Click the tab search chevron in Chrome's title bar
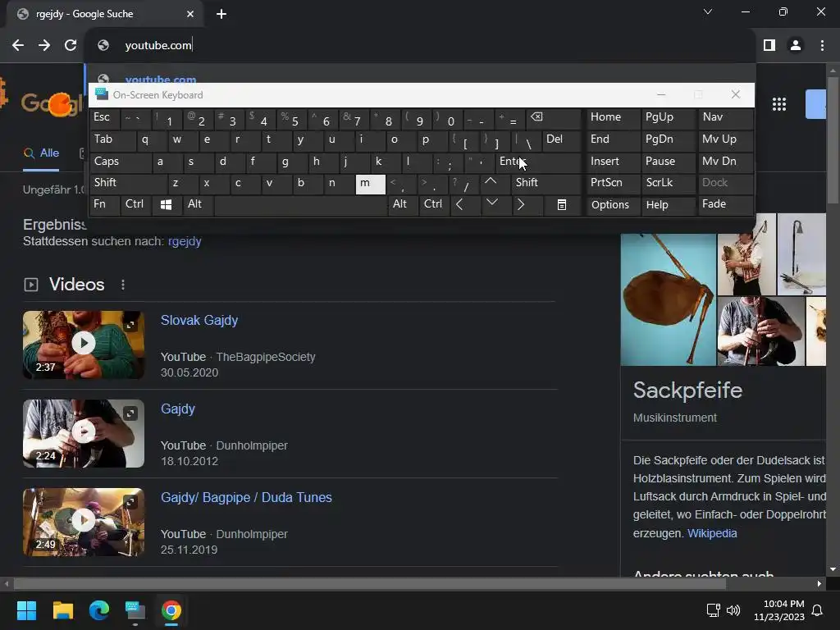 708,11
